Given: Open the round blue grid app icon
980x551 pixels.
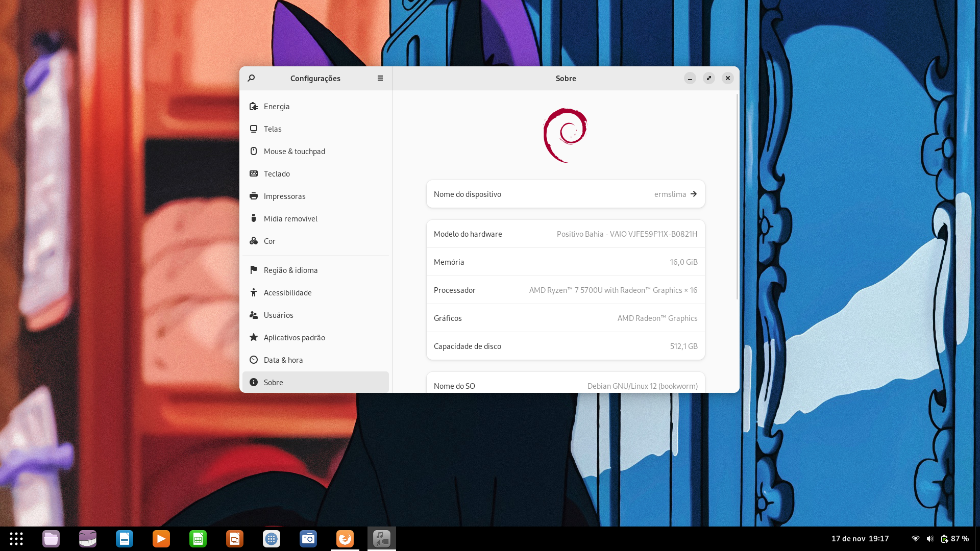Looking at the screenshot, I should coord(272,539).
